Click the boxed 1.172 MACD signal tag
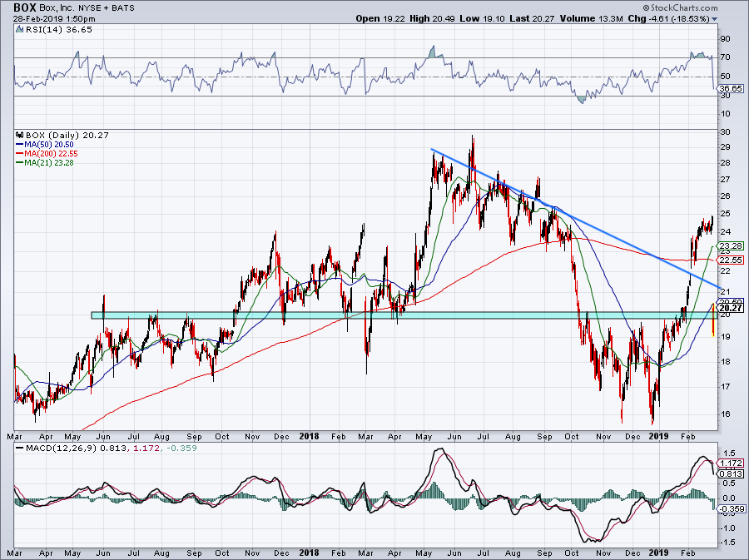749x560 pixels. tap(731, 463)
